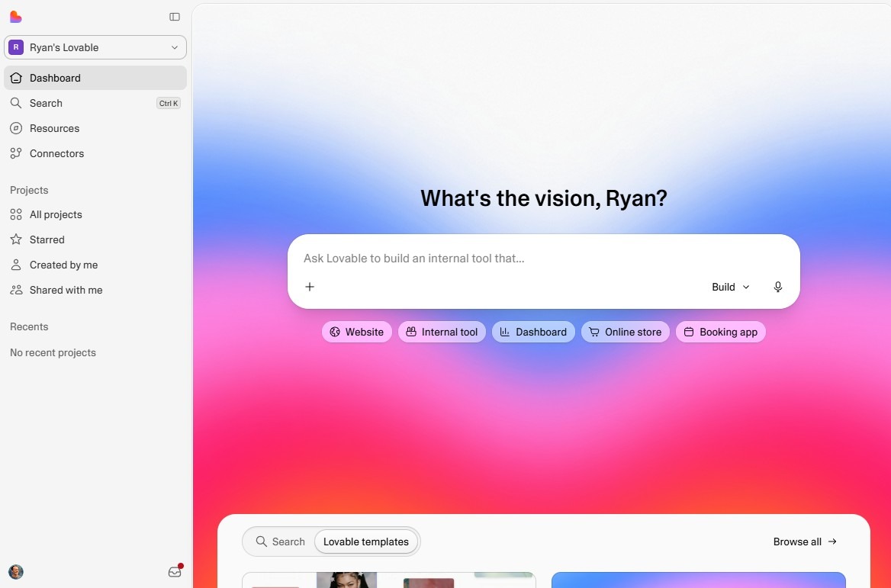Open the Starred projects list

tap(95, 239)
